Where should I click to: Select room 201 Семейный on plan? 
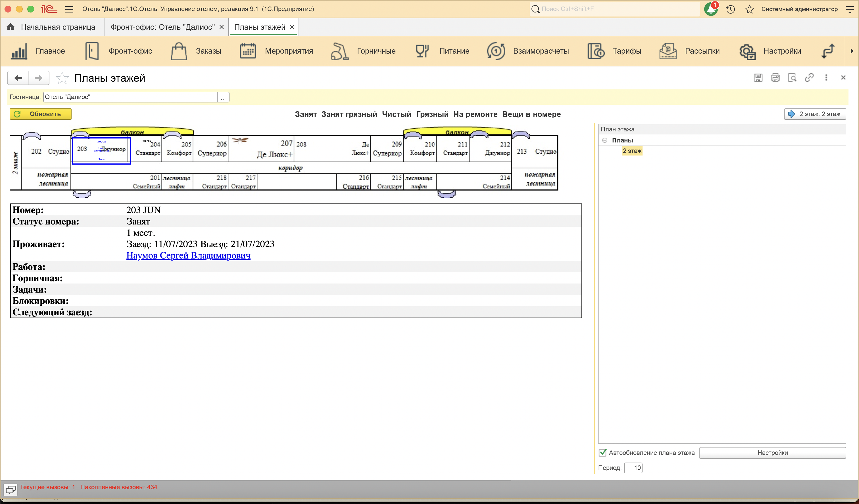pos(116,182)
